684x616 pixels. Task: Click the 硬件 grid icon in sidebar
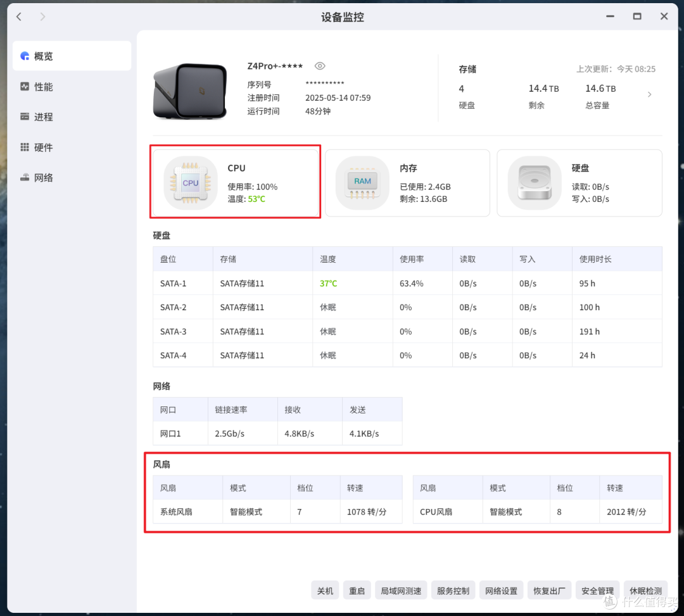[25, 148]
